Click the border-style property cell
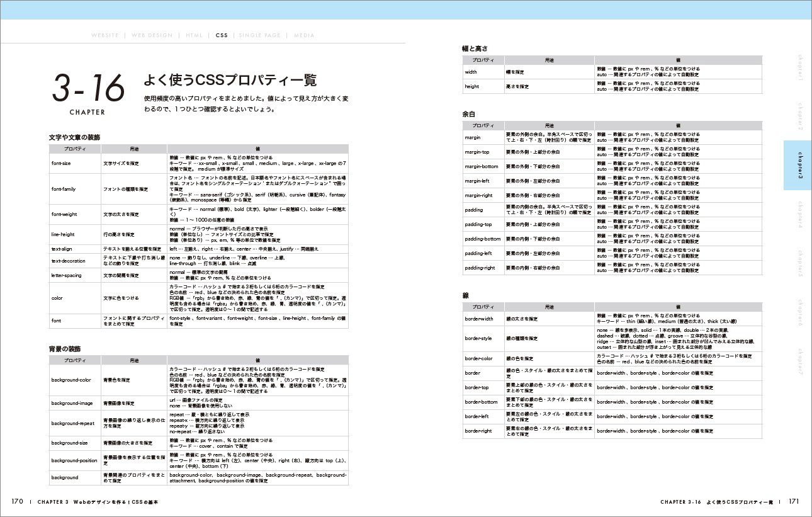Image resolution: width=812 pixels, height=517 pixels. coord(478,338)
